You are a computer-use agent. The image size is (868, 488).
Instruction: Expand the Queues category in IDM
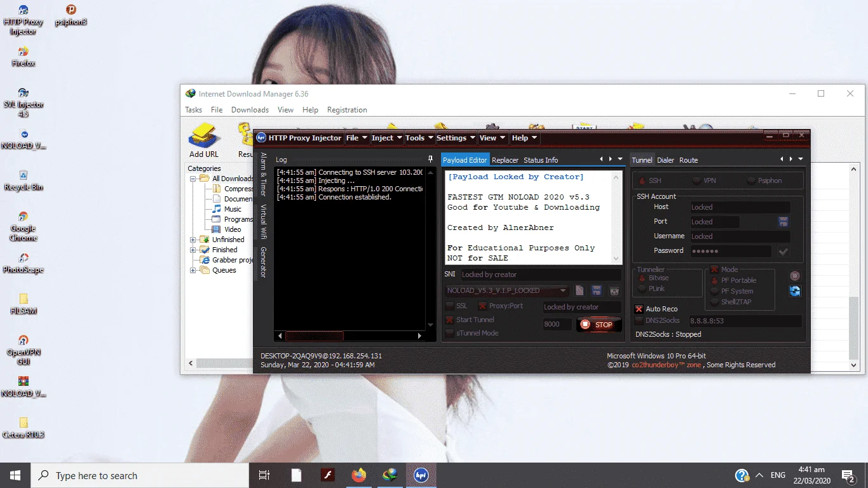[x=193, y=270]
